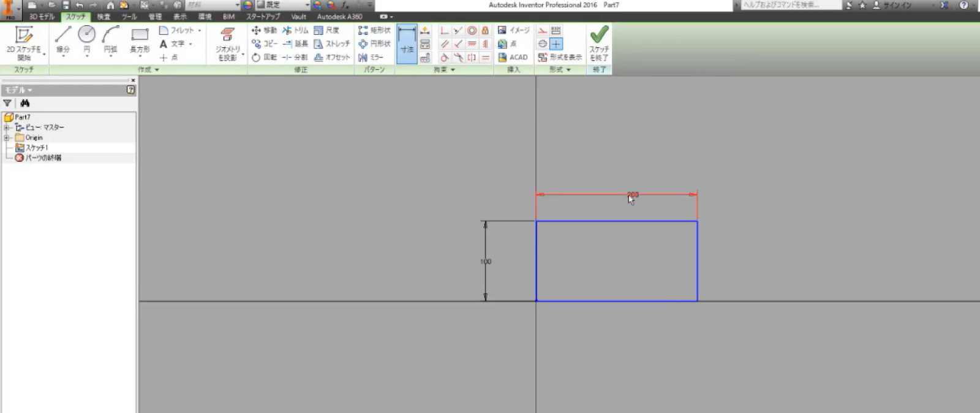Expand the Origin folder in model tree
This screenshot has height=413, width=980.
[x=7, y=137]
